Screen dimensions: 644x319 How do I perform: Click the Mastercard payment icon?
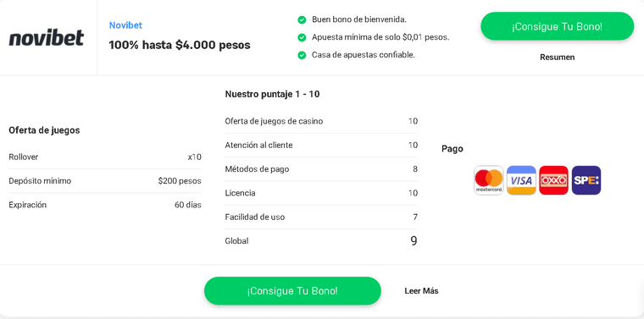tap(489, 180)
